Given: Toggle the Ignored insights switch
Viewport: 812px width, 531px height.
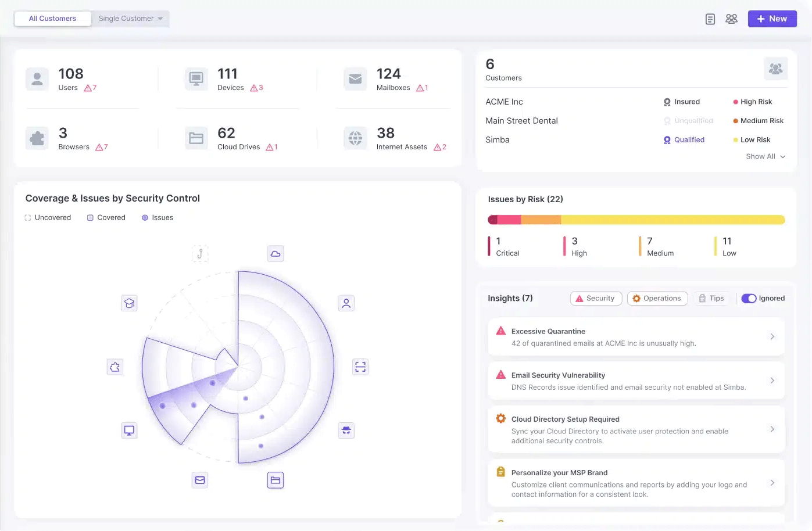Looking at the screenshot, I should tap(749, 299).
